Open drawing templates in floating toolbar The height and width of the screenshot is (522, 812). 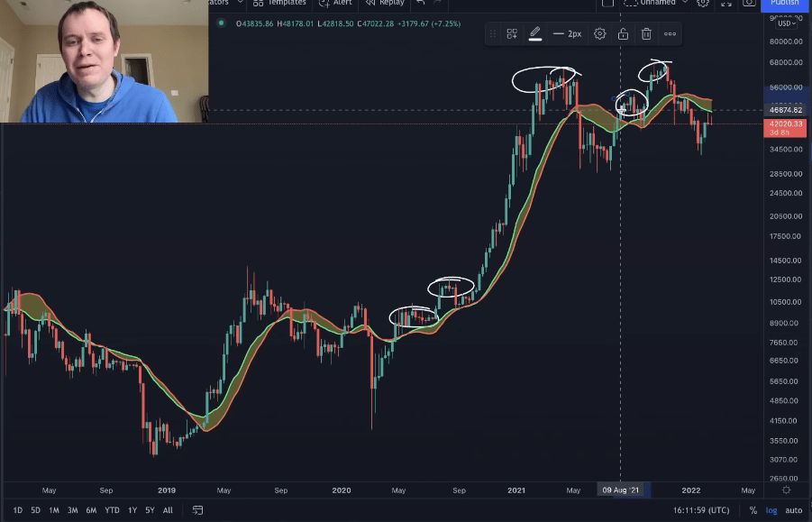(x=512, y=34)
